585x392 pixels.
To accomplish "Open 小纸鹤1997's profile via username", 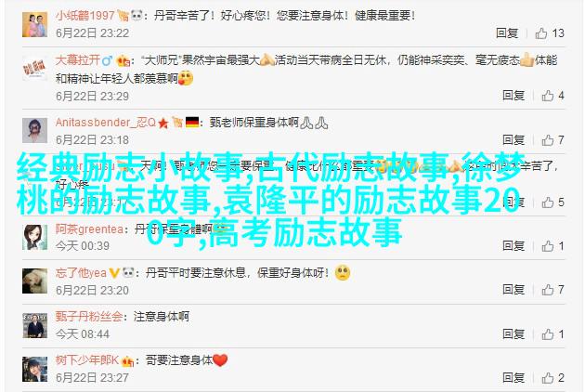I will point(85,16).
